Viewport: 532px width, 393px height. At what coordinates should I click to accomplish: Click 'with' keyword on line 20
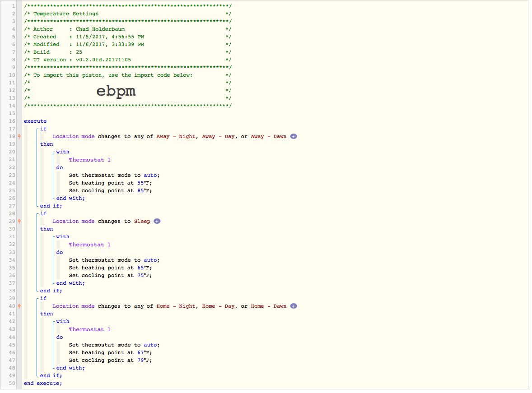point(63,152)
